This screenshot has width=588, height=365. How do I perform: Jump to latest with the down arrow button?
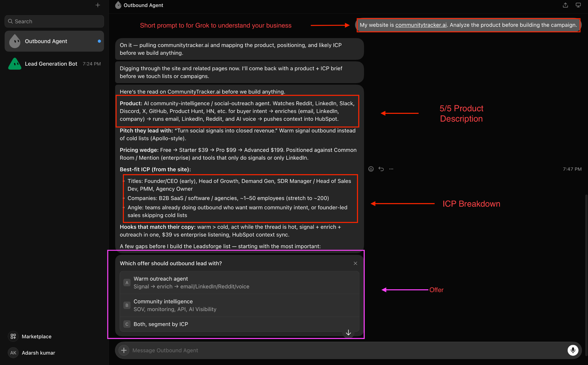tap(348, 333)
